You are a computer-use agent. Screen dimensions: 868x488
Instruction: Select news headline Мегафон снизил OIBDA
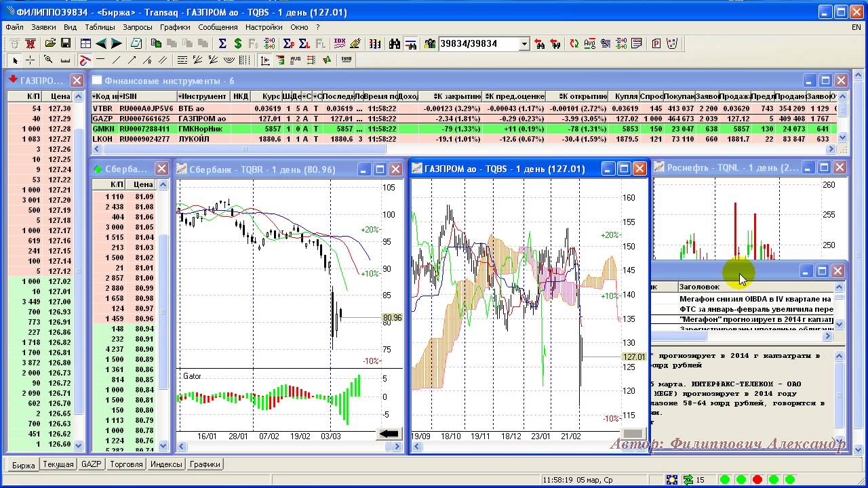[x=755, y=299]
